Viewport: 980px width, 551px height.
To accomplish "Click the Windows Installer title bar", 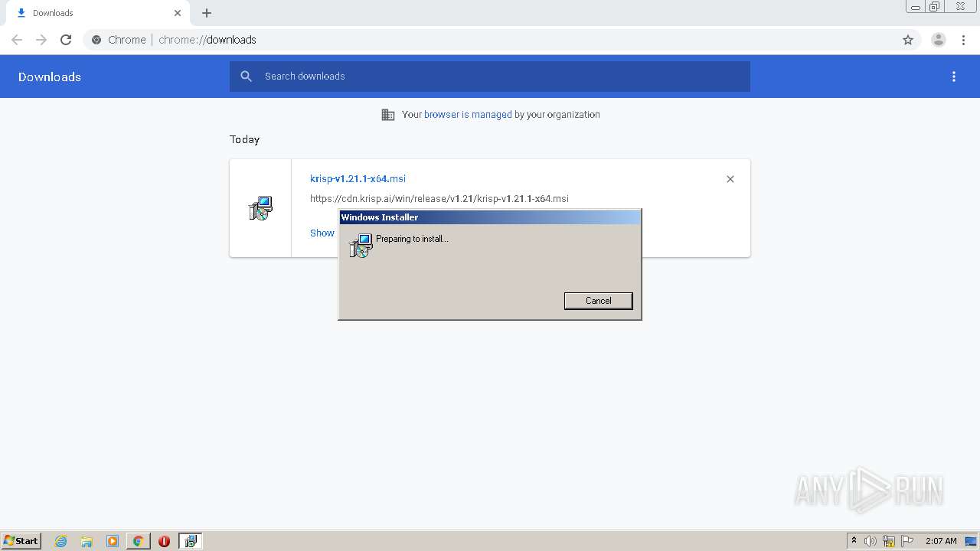I will point(489,217).
